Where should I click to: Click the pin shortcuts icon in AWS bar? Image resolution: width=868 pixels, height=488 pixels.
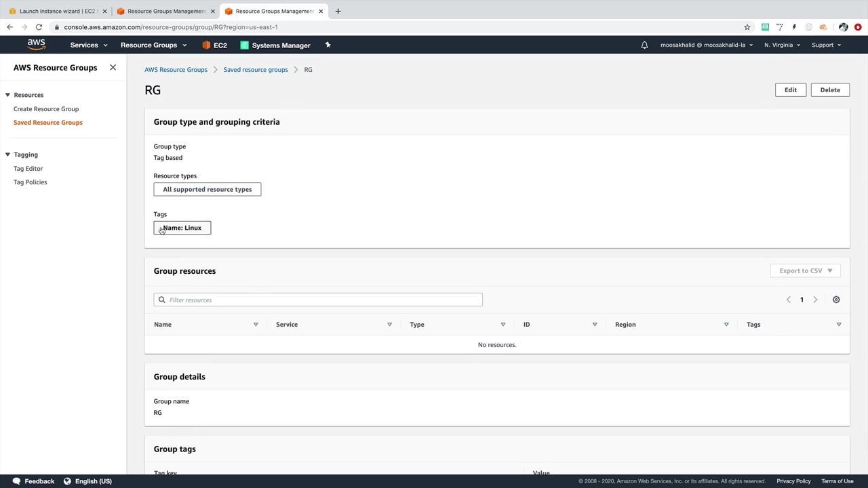(328, 45)
